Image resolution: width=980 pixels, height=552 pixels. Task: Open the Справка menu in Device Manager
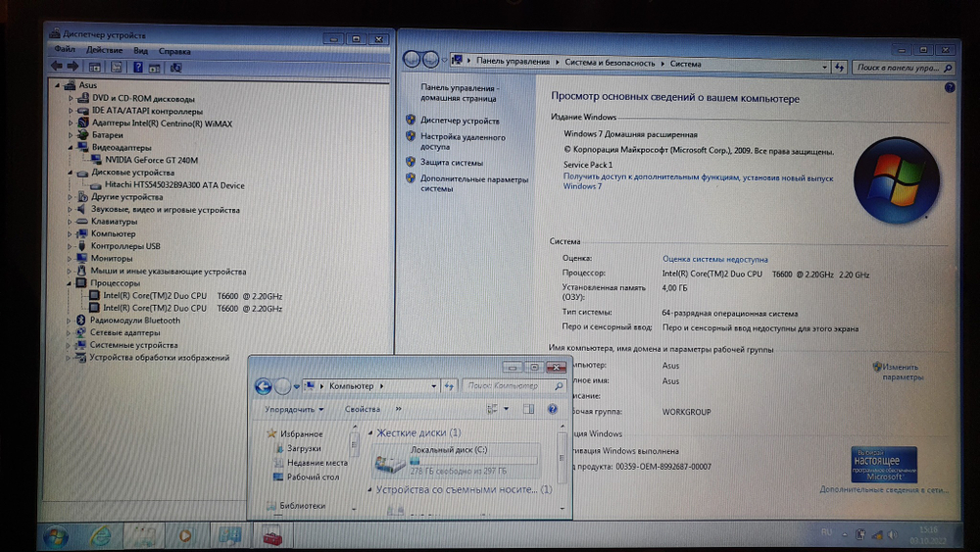174,51
